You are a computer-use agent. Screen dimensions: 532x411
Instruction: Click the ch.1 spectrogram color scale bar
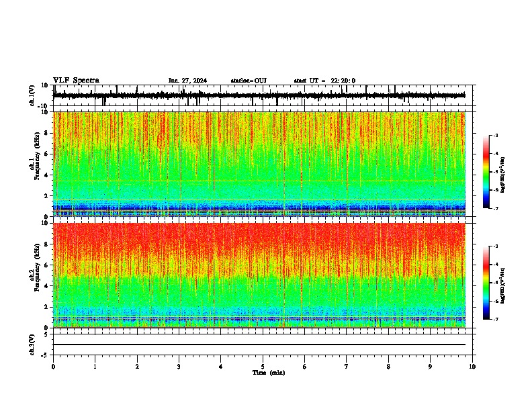tap(486, 172)
